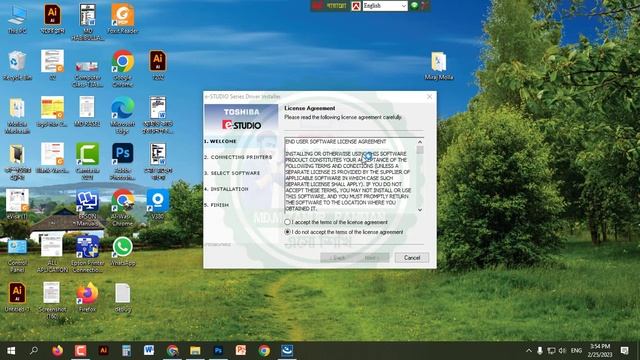The height and width of the screenshot is (360, 640).
Task: Open the clock and date flyout
Action: tap(600, 351)
